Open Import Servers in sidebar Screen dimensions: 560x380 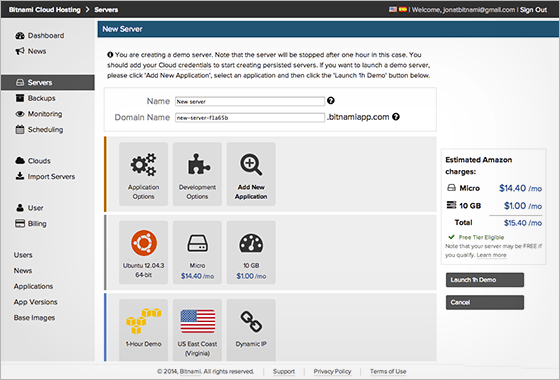45,176
